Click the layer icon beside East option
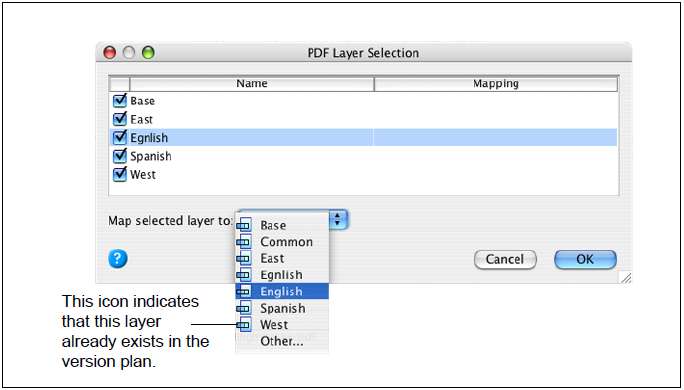Screen dimensions: 684x390 coord(244,258)
